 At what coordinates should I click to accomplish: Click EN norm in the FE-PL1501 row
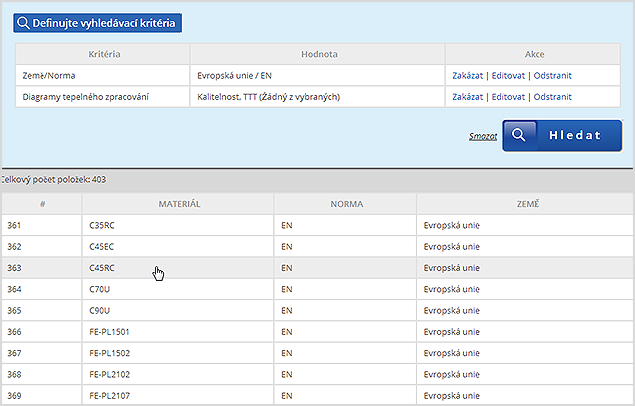287,332
